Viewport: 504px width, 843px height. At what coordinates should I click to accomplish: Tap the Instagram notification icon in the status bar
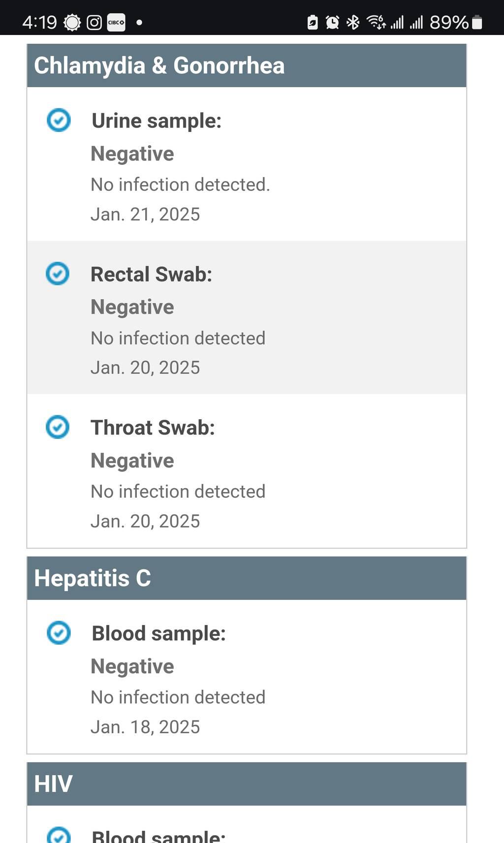click(x=94, y=22)
